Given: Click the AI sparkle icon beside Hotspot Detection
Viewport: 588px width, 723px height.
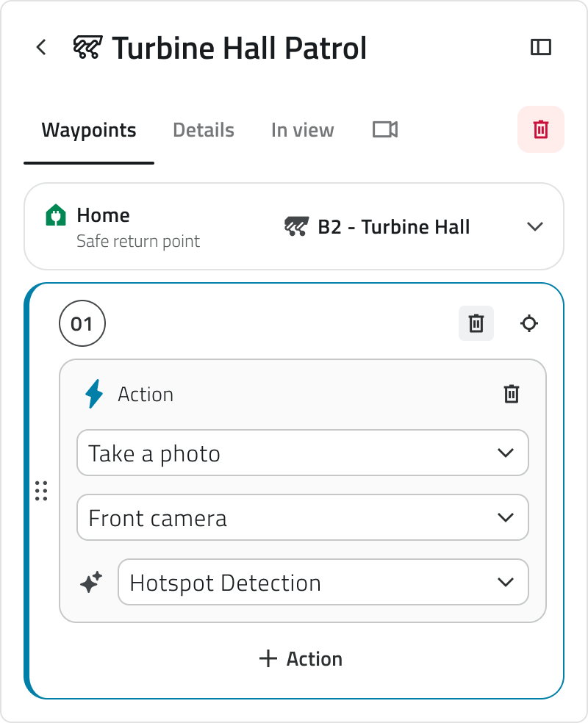Looking at the screenshot, I should [91, 582].
